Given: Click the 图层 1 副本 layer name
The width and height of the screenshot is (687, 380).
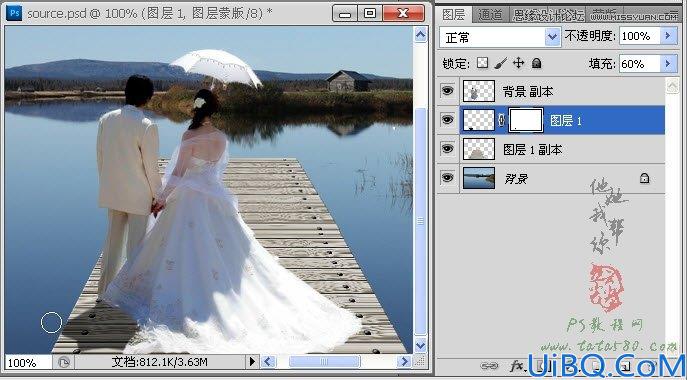Looking at the screenshot, I should click(532, 149).
